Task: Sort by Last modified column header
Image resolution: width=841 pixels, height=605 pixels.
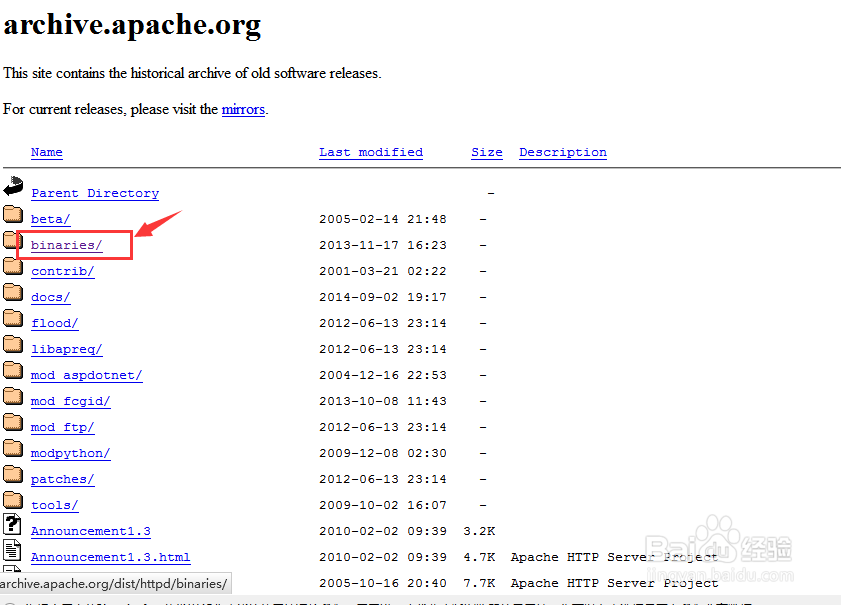Action: pyautogui.click(x=371, y=152)
